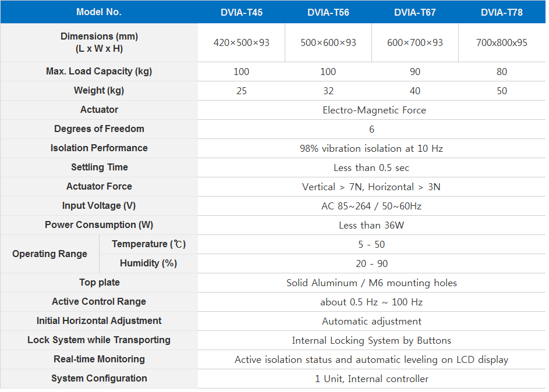
Task: Click the Model No. header cell
Action: tap(99, 12)
